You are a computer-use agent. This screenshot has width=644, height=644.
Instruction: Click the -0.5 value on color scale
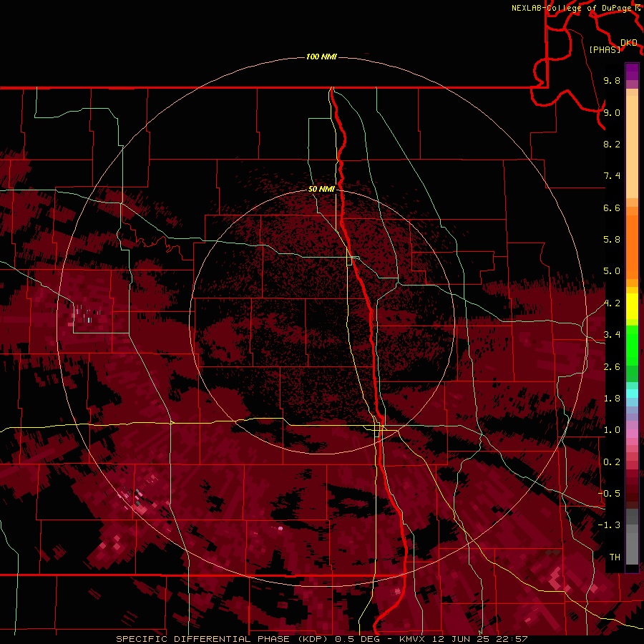(609, 494)
